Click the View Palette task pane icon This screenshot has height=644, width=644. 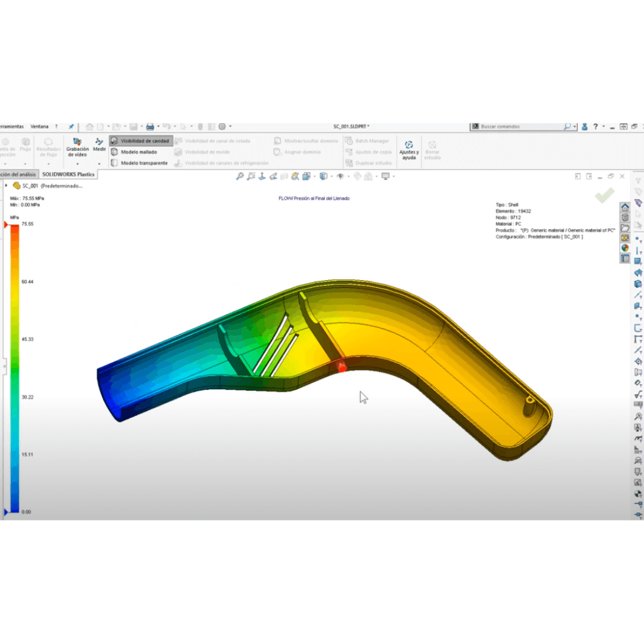click(625, 238)
